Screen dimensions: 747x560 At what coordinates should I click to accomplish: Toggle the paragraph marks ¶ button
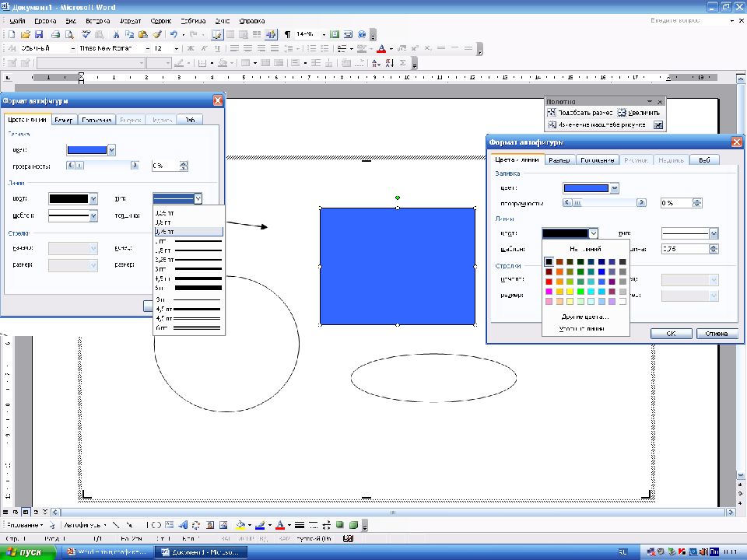287,34
